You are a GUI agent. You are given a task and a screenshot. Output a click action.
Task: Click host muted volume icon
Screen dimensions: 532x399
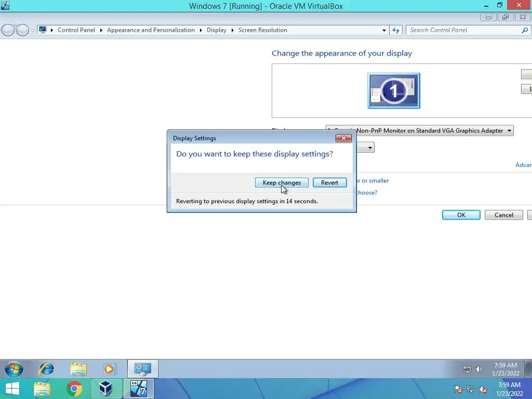[x=483, y=389]
